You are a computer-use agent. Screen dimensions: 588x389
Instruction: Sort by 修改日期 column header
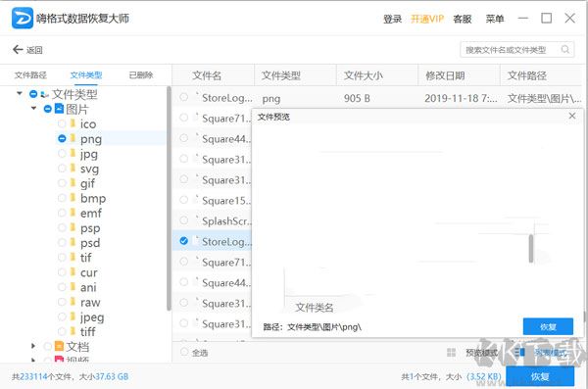click(x=445, y=75)
